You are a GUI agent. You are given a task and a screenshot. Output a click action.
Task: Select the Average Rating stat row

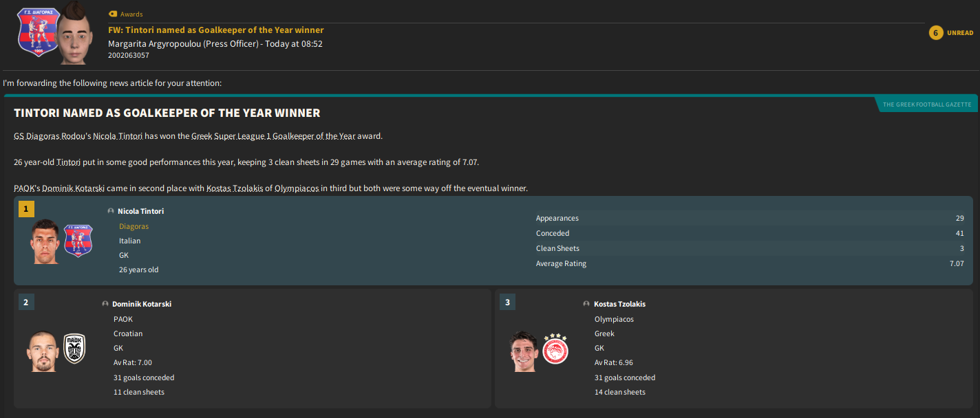[x=749, y=263]
